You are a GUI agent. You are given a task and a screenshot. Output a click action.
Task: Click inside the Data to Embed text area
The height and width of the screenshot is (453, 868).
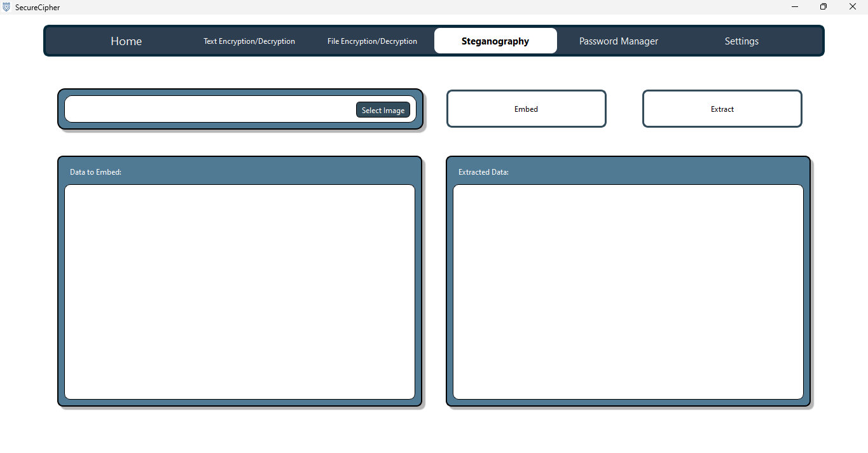240,292
